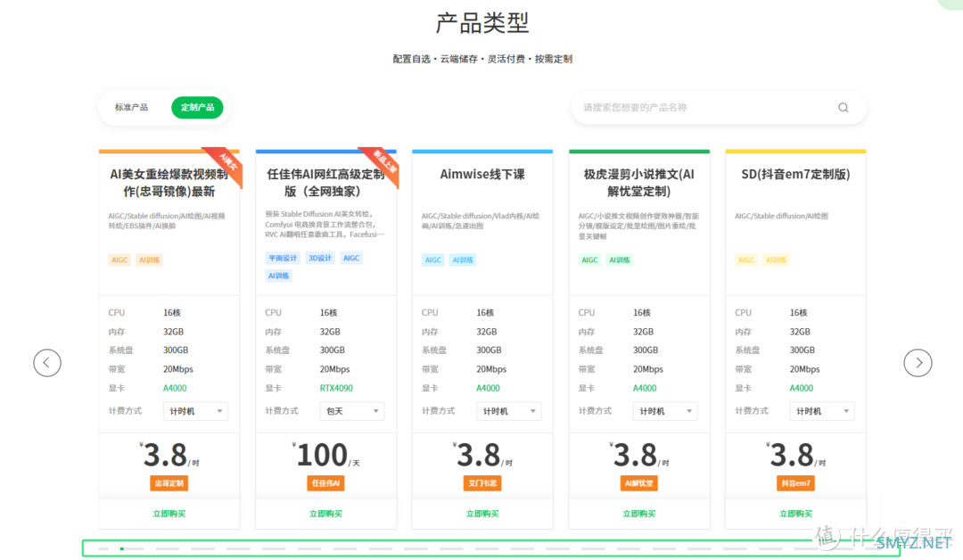The image size is (963, 560).
Task: Click green AI训练 tag on 极虎漫剪 card
Action: [620, 259]
